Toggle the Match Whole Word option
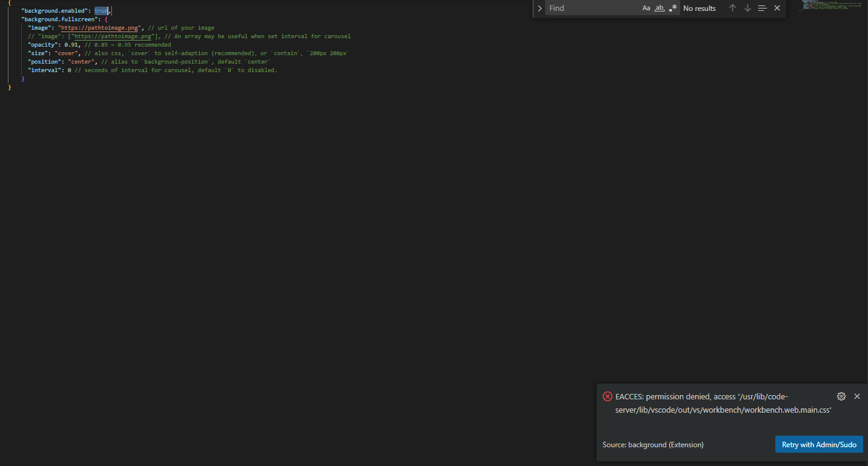This screenshot has height=466, width=868. (x=660, y=8)
